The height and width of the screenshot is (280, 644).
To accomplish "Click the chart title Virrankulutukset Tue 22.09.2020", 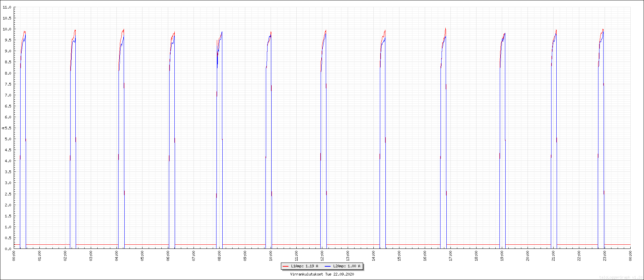I will point(322,274).
